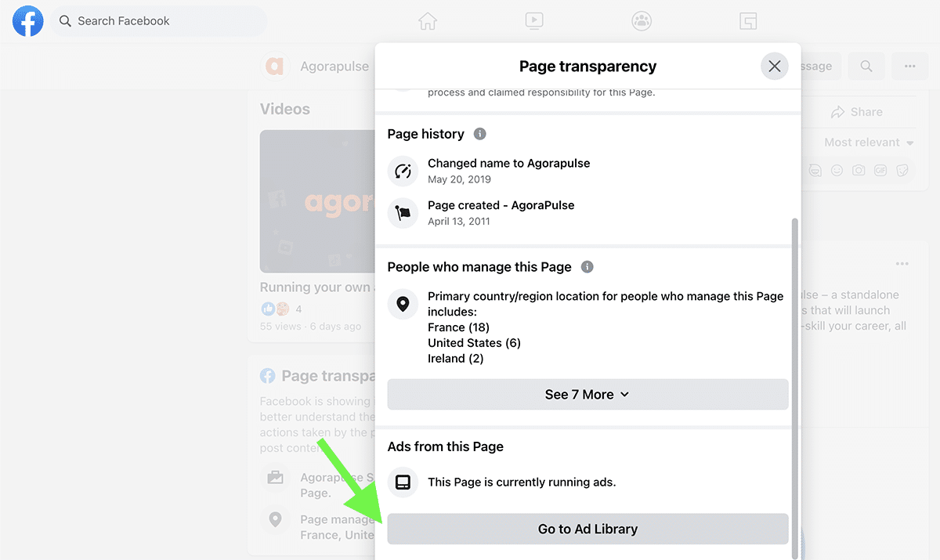Viewport: 940px width, 560px height.
Task: Click the Page transparency heading in the background card
Action: point(327,376)
